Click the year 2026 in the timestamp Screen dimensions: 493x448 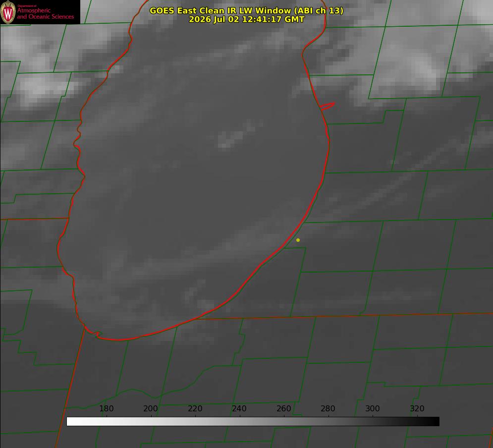click(200, 19)
